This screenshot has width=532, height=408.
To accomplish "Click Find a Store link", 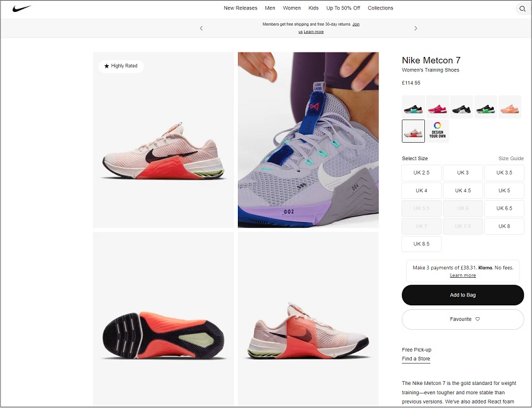I will pyautogui.click(x=416, y=359).
